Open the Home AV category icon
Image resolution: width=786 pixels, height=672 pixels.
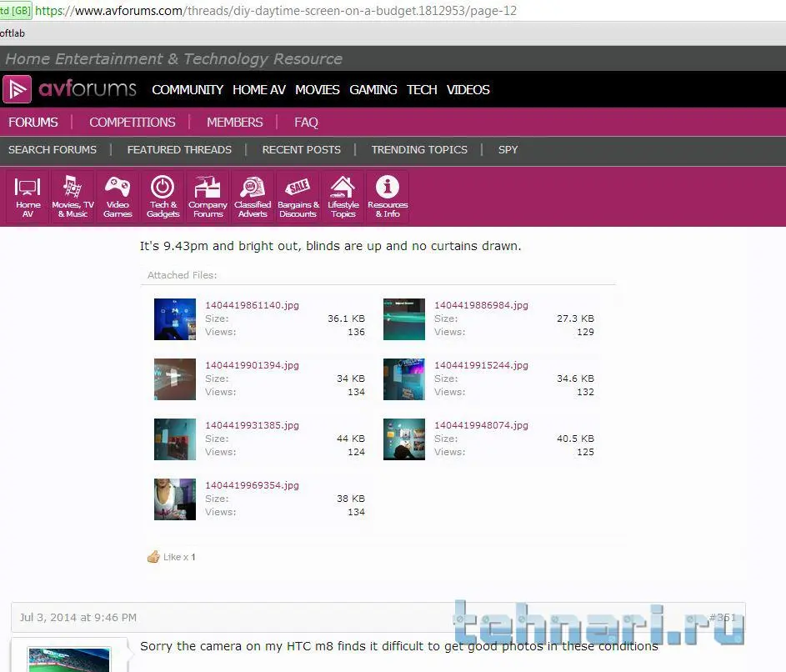coord(28,197)
